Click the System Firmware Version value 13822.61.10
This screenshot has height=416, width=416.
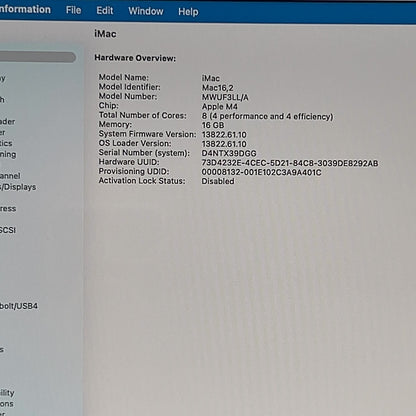click(224, 135)
